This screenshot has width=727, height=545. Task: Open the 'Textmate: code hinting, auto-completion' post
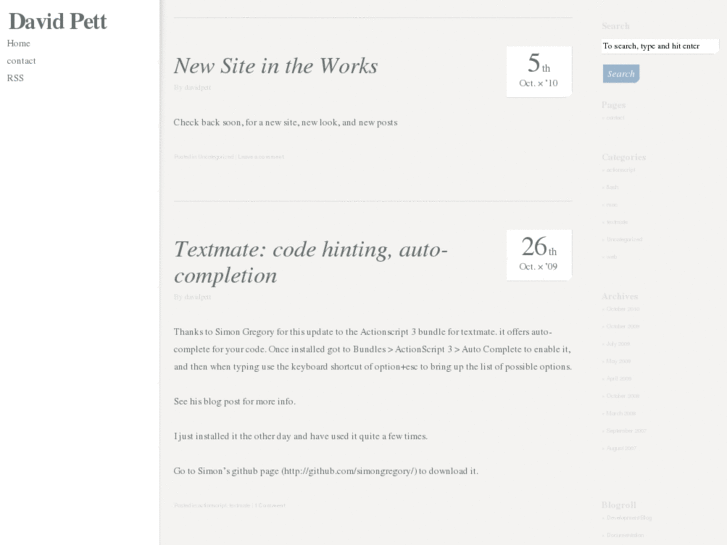pyautogui.click(x=310, y=262)
